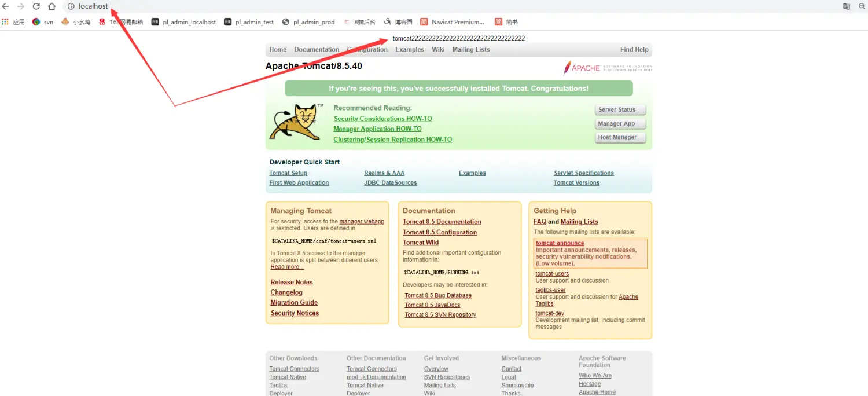
Task: Open Manager Application HOW-TO link
Action: click(x=377, y=129)
